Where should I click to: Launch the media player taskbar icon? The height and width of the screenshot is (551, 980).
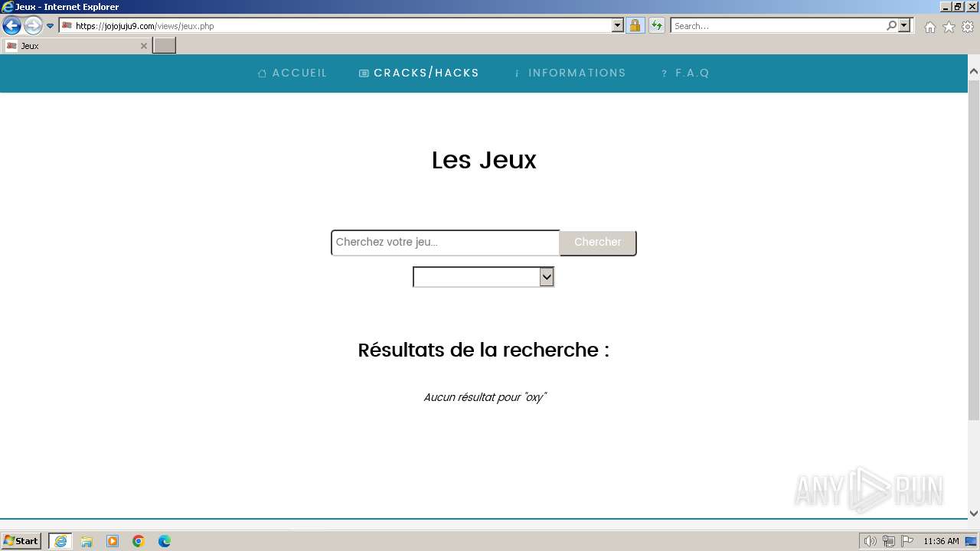pos(113,541)
